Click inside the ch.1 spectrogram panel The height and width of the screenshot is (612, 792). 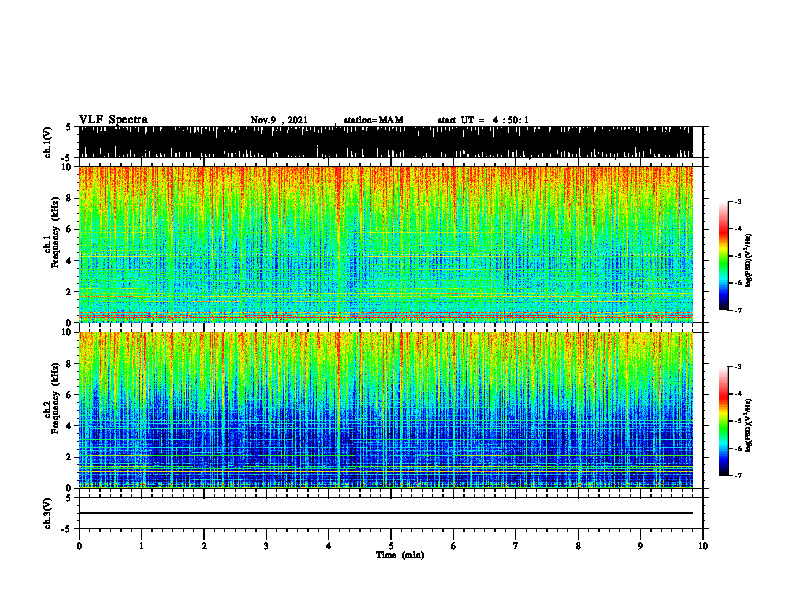click(385, 244)
